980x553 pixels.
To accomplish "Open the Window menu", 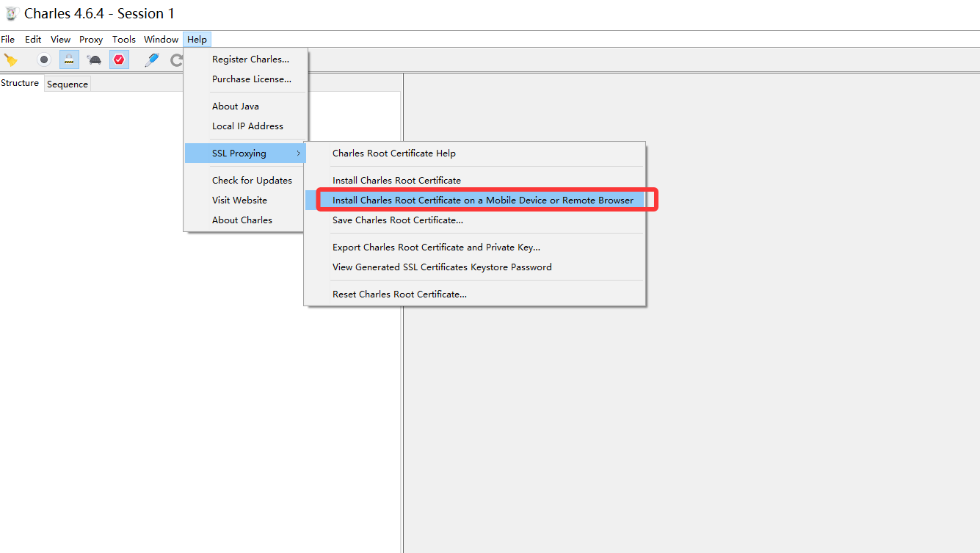I will [161, 40].
